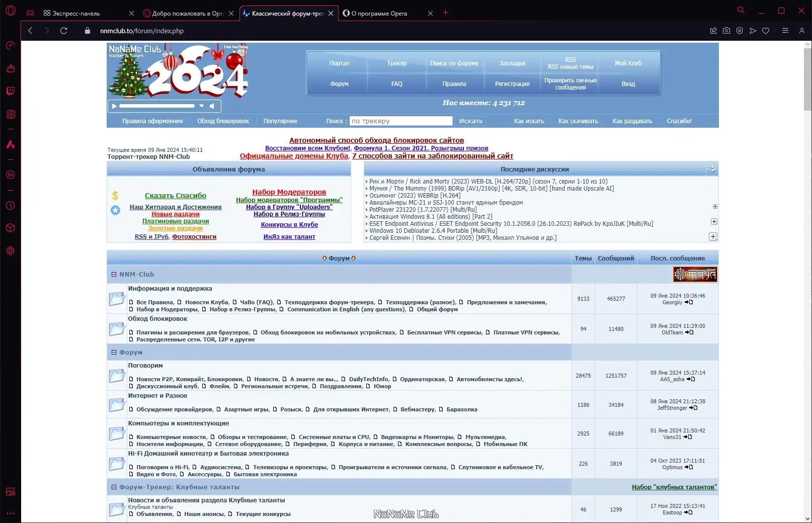The image size is (812, 523).
Task: Open History clock icon in sidebar
Action: [x=11, y=206]
